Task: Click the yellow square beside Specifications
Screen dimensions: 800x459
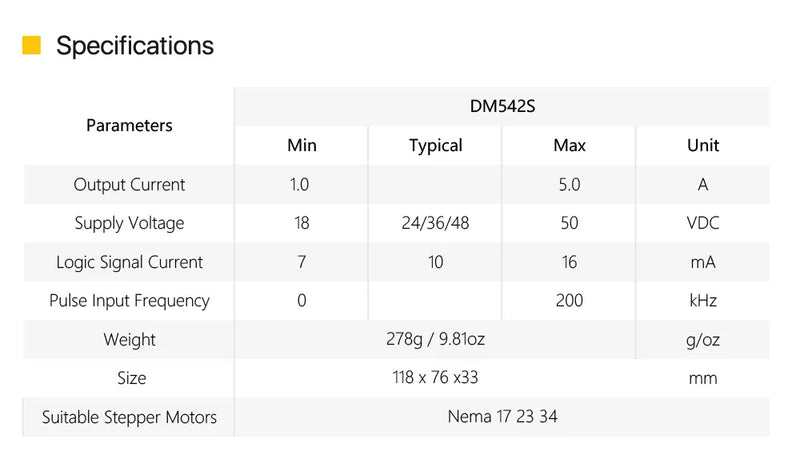Action: [x=32, y=45]
